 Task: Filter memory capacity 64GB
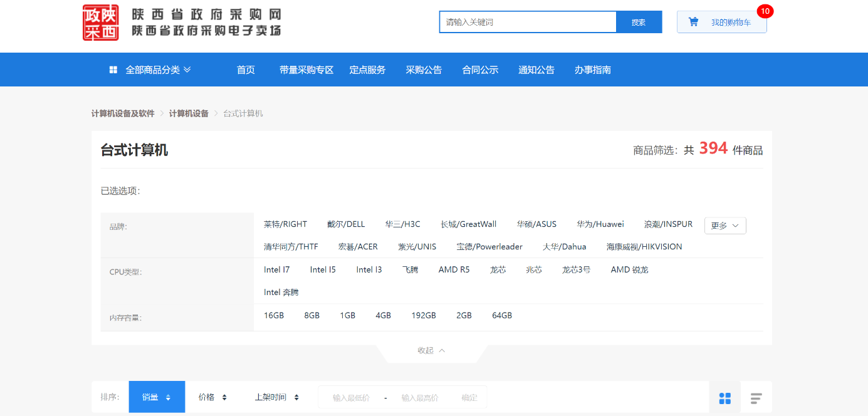502,316
